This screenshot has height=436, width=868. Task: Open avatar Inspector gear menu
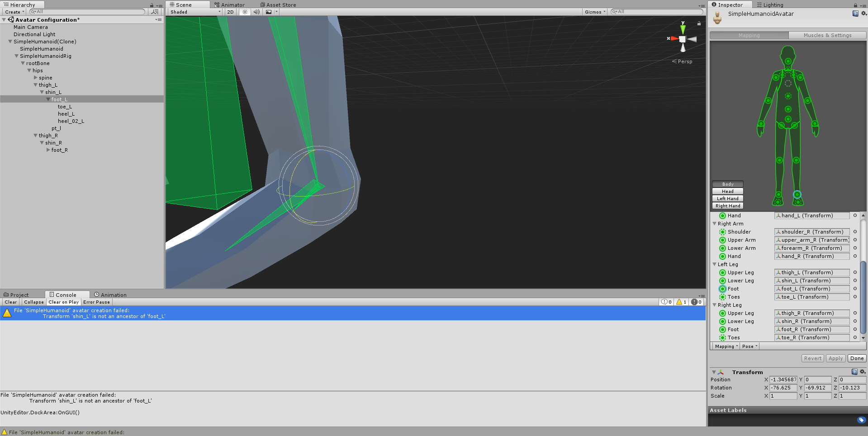tap(863, 14)
